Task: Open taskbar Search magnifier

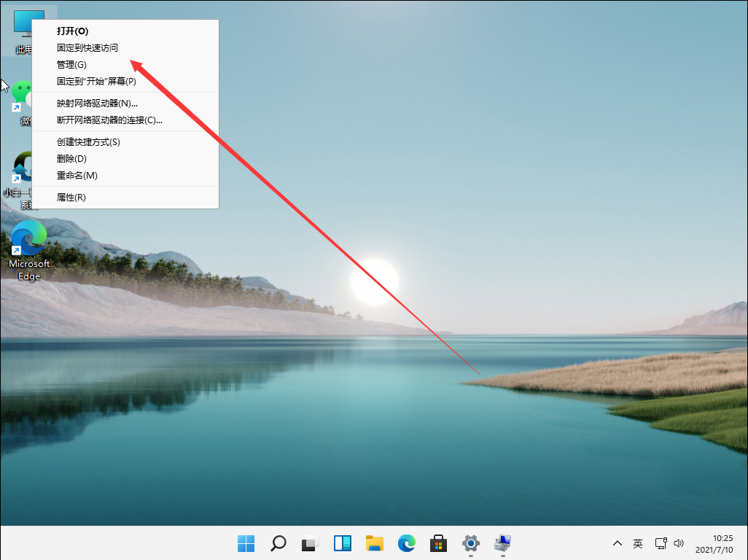Action: pos(278,543)
